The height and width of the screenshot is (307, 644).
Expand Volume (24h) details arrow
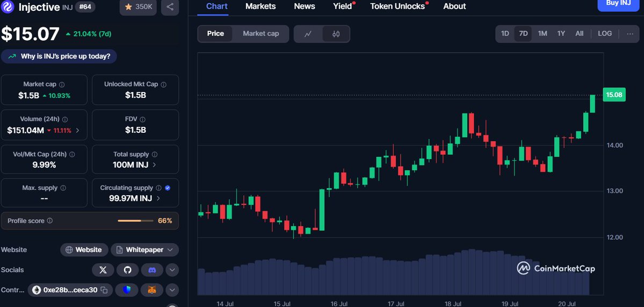[x=78, y=131]
